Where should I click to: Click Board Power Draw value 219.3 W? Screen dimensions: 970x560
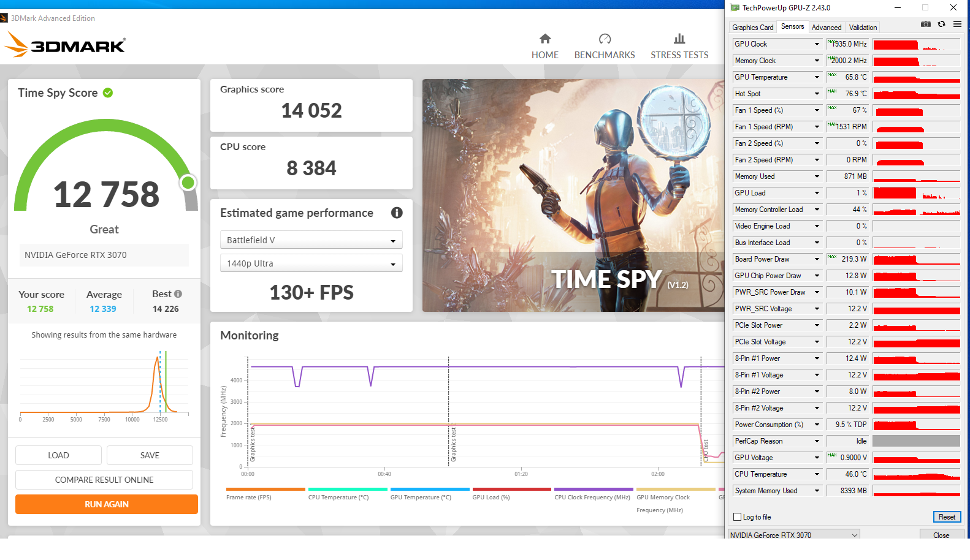click(847, 259)
